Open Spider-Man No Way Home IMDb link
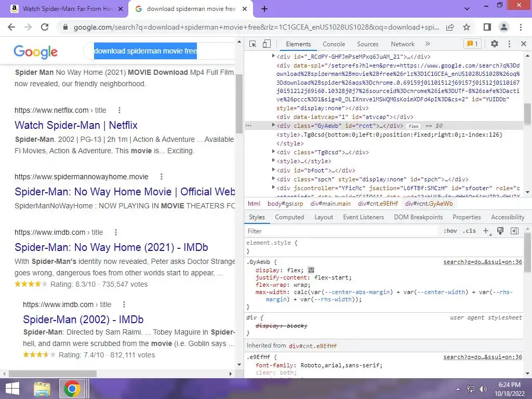This screenshot has width=532, height=399. [111, 247]
